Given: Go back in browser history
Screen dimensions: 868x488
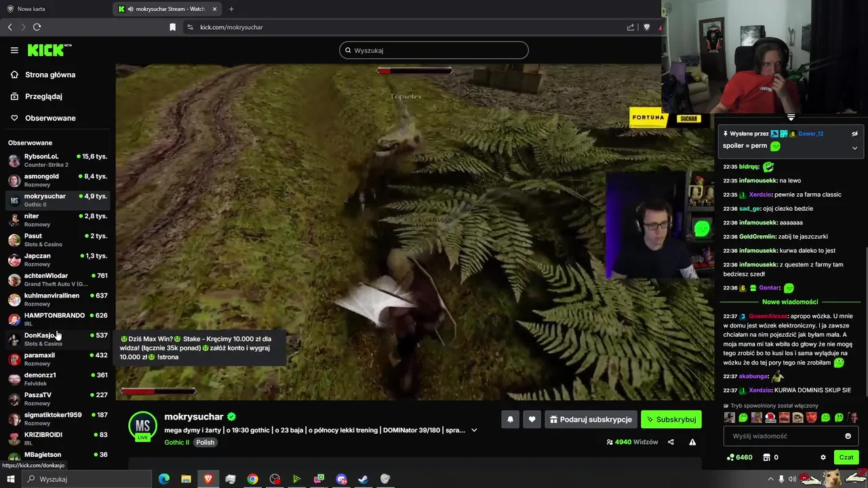Looking at the screenshot, I should [x=9, y=27].
